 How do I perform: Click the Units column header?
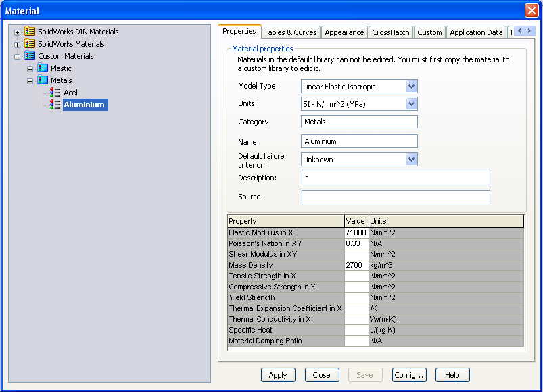(446, 221)
